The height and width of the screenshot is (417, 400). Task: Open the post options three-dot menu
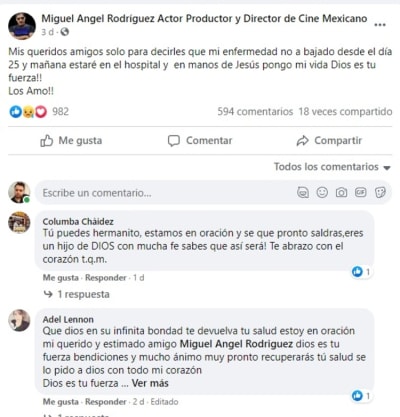[x=380, y=25]
